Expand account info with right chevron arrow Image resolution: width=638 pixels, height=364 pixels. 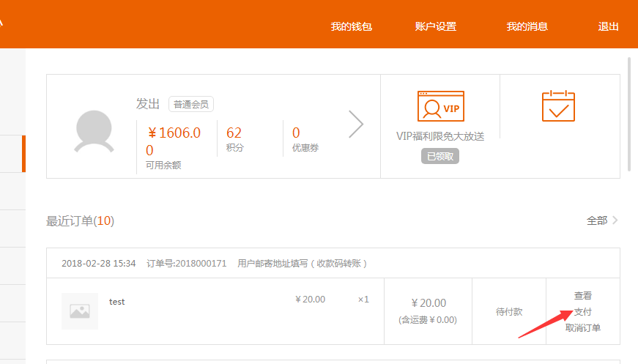pyautogui.click(x=356, y=125)
